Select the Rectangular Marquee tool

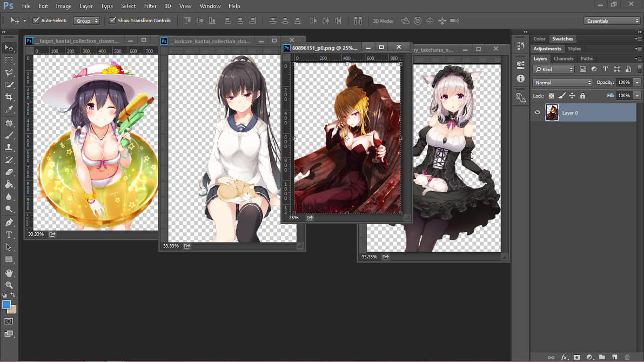point(9,61)
